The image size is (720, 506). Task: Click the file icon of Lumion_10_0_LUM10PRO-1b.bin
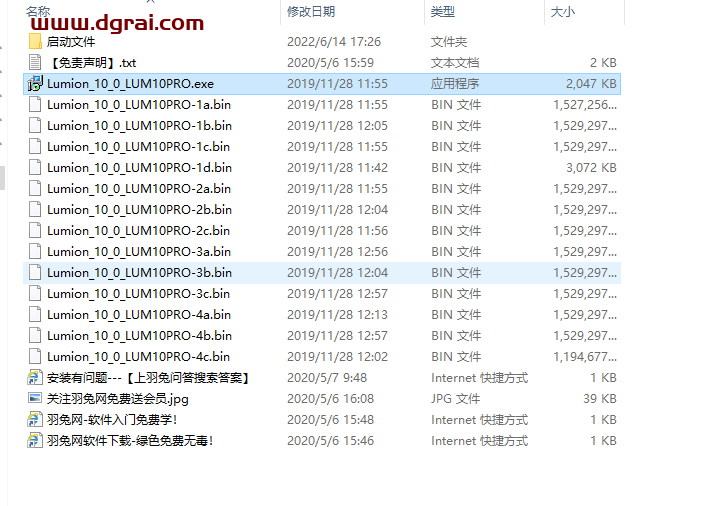[35, 125]
